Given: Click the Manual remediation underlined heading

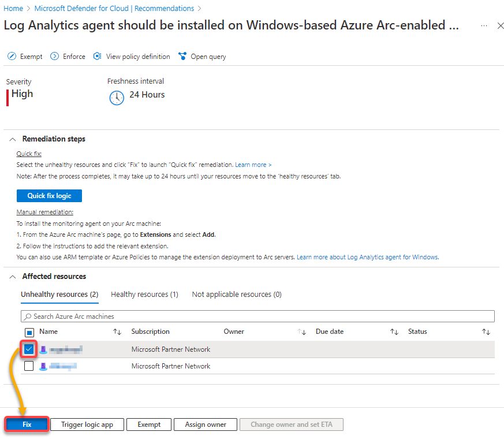Looking at the screenshot, I should 44,212.
